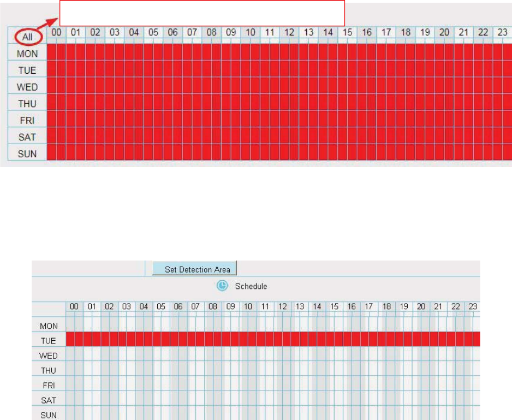Click hour 21 column header in top schedule
Screen dimensions: 512x420
[463, 32]
